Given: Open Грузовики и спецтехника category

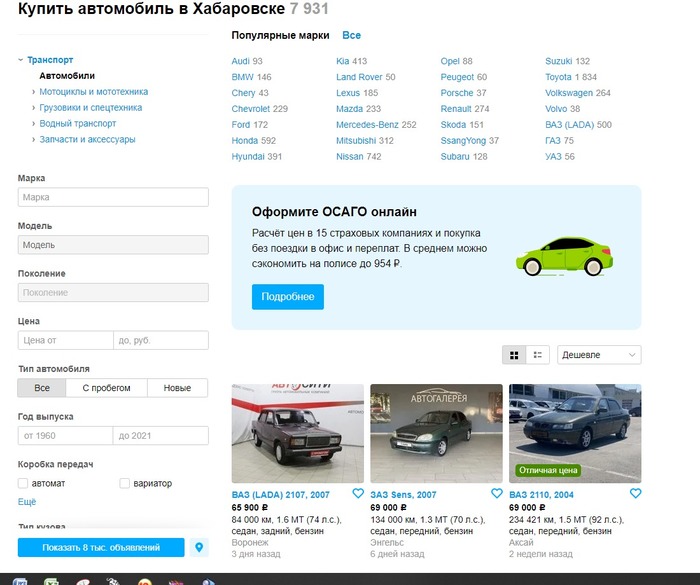Looking at the screenshot, I should 90,108.
